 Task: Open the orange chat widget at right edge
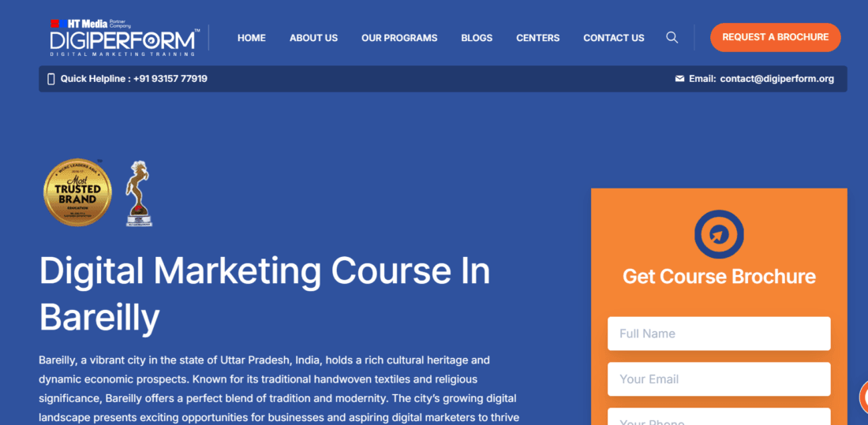point(862,397)
